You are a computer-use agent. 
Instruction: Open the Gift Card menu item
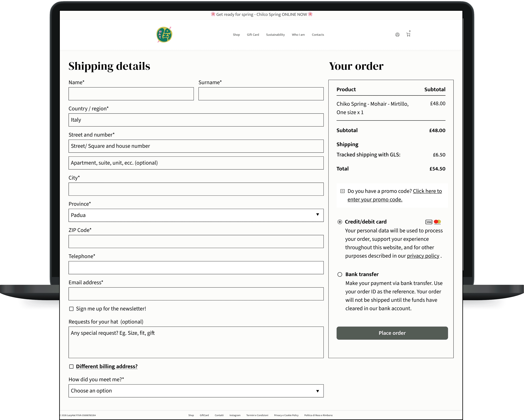253,35
